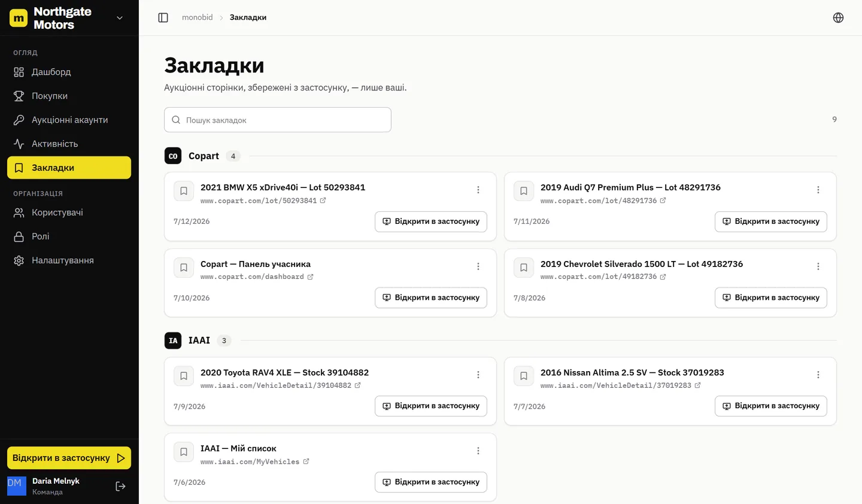Open external link icon for iaai VehicleDetail/39104882
Image resolution: width=862 pixels, height=504 pixels.
(x=357, y=385)
